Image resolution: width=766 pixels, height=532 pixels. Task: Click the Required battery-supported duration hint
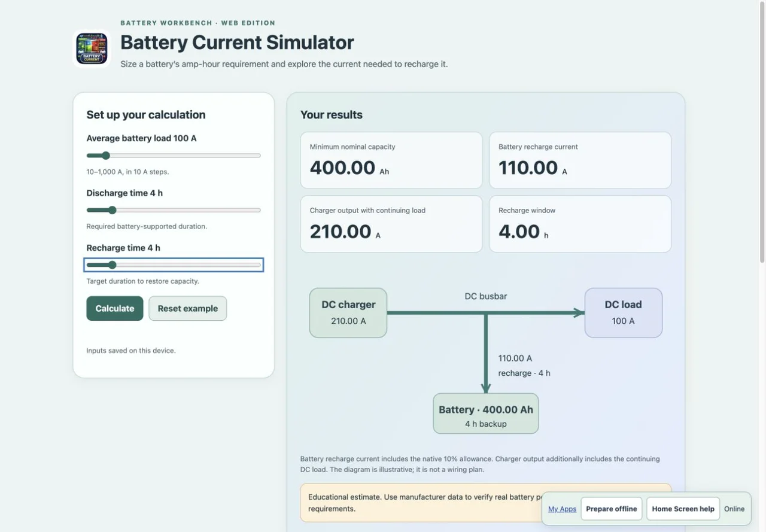pyautogui.click(x=147, y=226)
